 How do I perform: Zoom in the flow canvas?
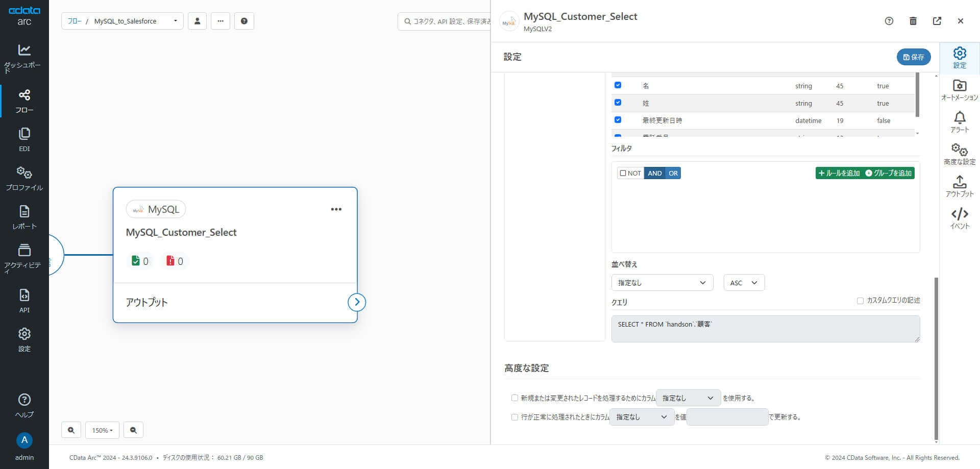pyautogui.click(x=71, y=430)
